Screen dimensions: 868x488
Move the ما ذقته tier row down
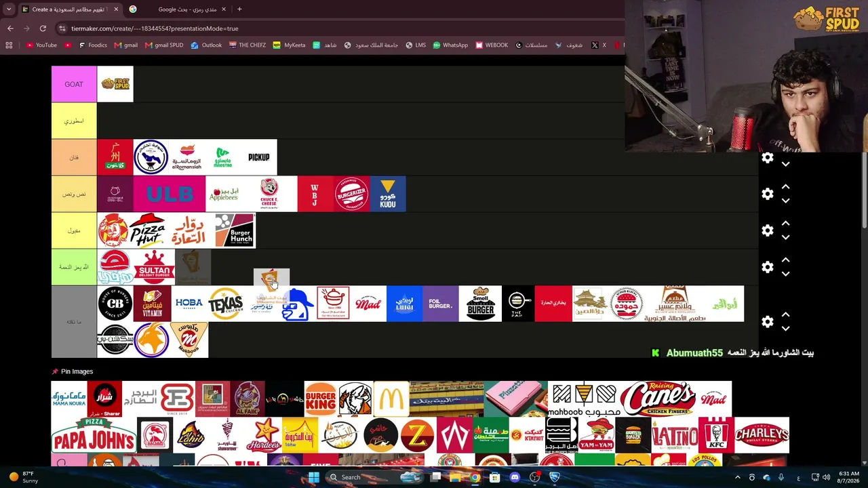(x=785, y=329)
